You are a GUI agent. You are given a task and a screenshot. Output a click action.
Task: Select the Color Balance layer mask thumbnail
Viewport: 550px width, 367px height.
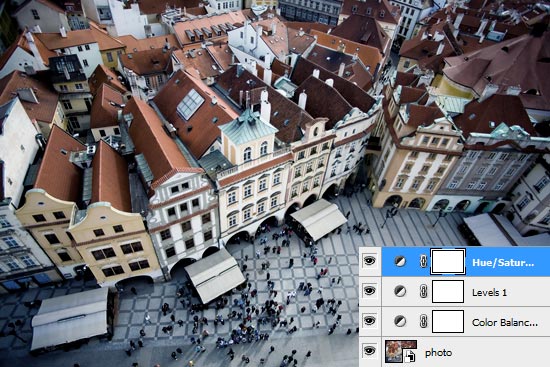click(x=448, y=321)
